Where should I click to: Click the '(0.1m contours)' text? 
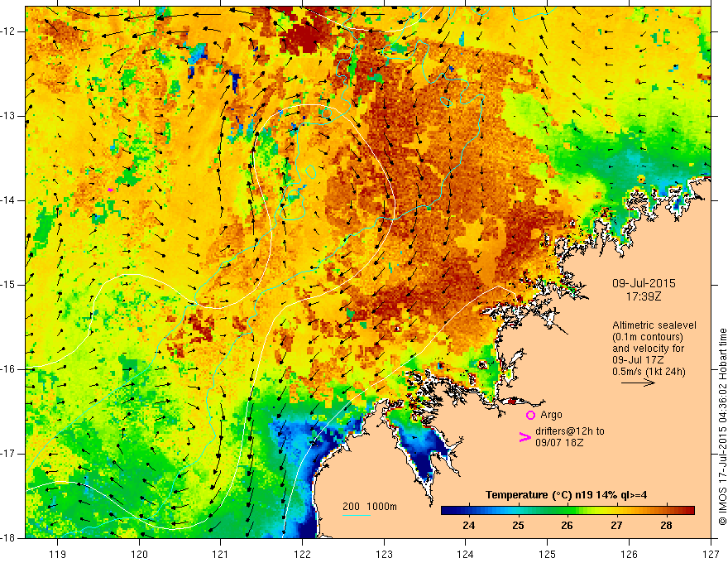point(649,337)
